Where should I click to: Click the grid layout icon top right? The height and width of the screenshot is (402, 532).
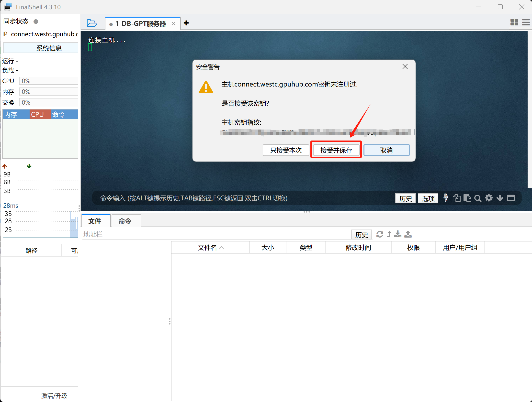point(514,22)
